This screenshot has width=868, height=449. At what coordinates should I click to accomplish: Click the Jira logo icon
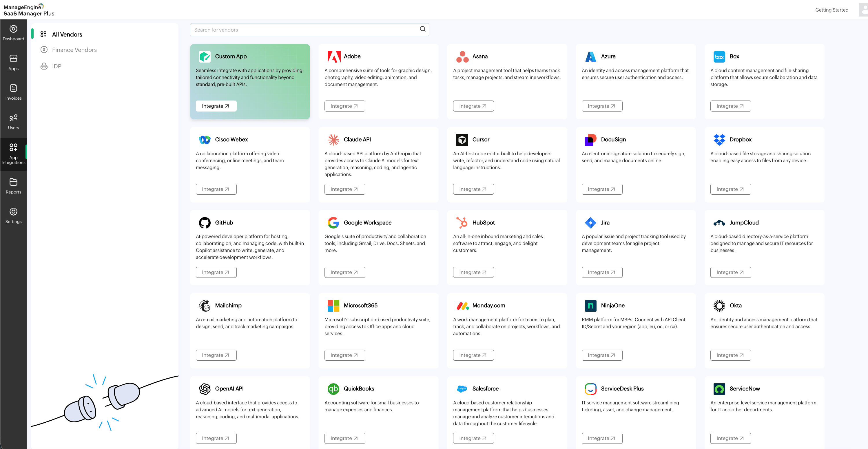tap(591, 223)
